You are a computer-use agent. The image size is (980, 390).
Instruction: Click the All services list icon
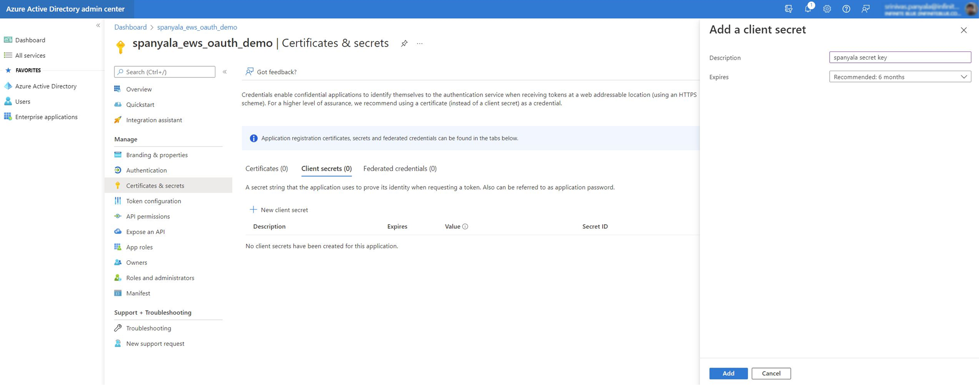pos(8,55)
